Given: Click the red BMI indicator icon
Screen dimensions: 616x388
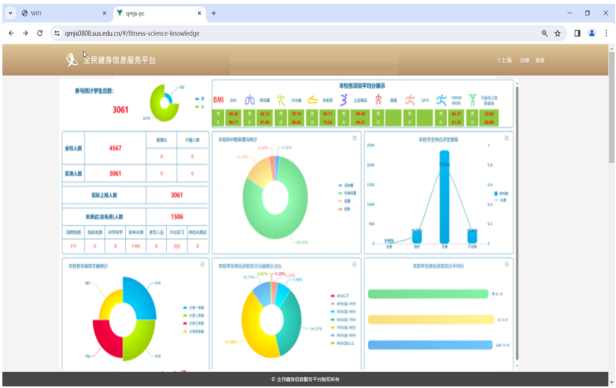Looking at the screenshot, I should point(218,100).
